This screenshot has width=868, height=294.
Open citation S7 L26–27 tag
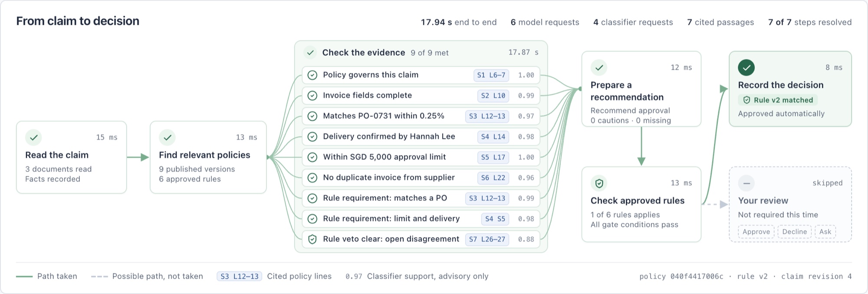point(487,239)
